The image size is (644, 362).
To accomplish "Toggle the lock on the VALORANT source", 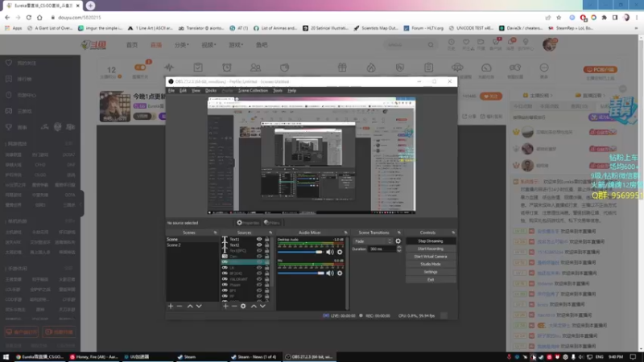I will pos(267,279).
